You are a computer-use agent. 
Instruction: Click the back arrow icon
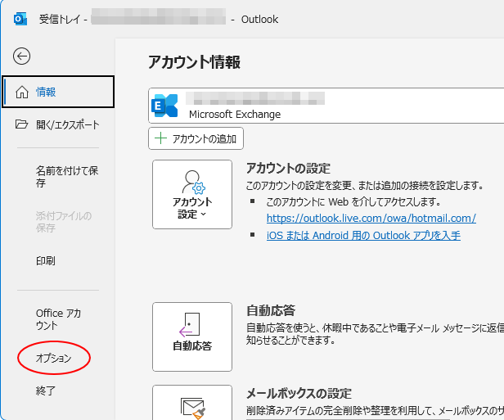(x=21, y=56)
